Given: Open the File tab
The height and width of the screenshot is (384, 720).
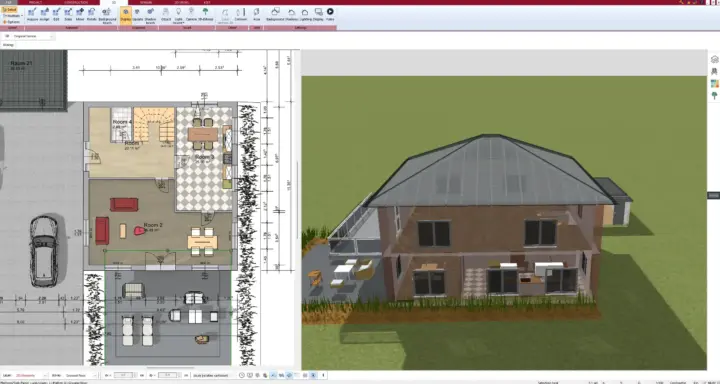Looking at the screenshot, I should click(x=9, y=2).
